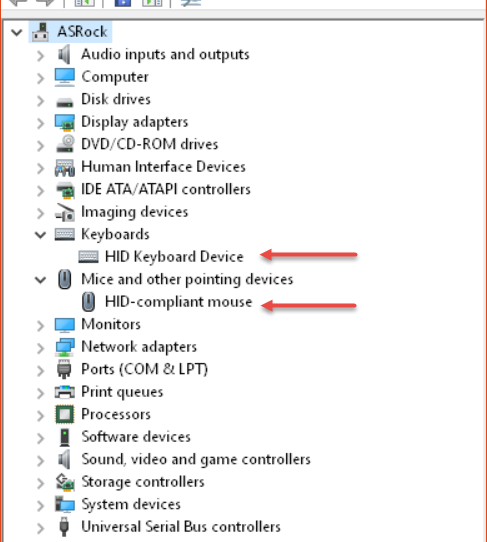Select Sound, video and game controllers

coord(196,459)
